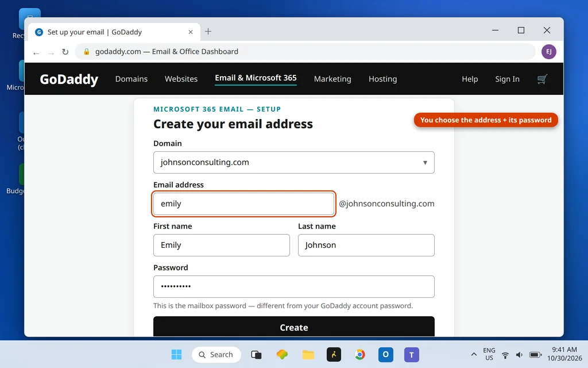
Task: Click the battery status icon
Action: coord(535,355)
